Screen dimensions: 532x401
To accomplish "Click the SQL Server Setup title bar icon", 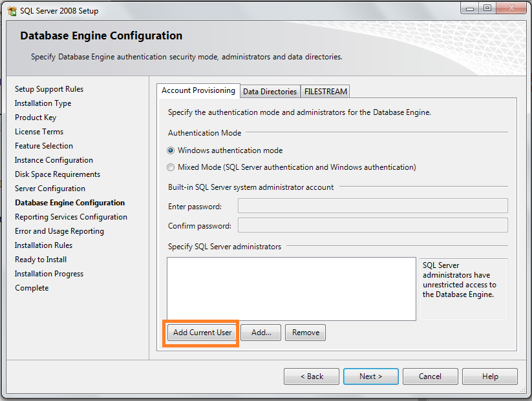I will tap(12, 11).
